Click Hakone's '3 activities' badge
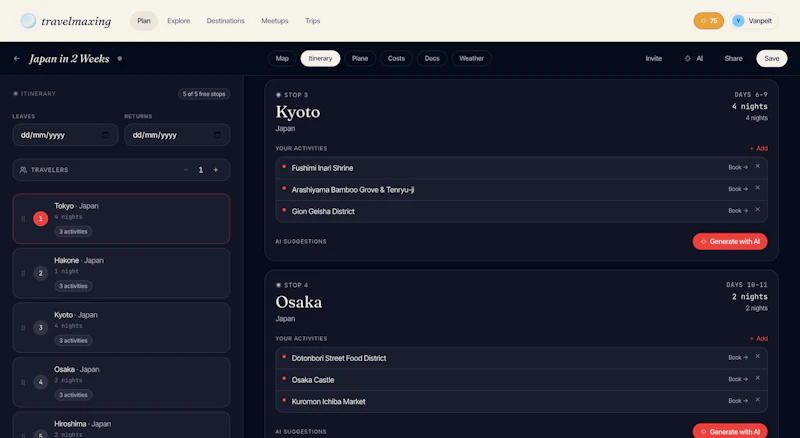800x438 pixels. coord(73,286)
